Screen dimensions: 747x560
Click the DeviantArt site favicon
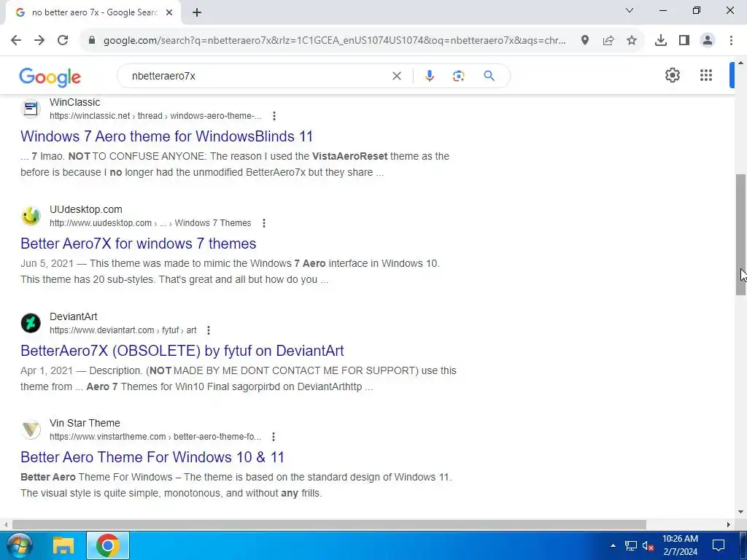31,323
